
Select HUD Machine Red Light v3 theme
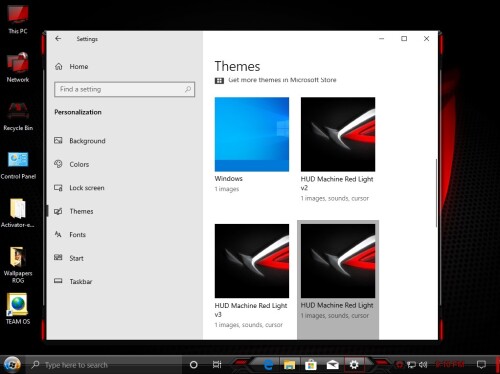[x=252, y=261]
